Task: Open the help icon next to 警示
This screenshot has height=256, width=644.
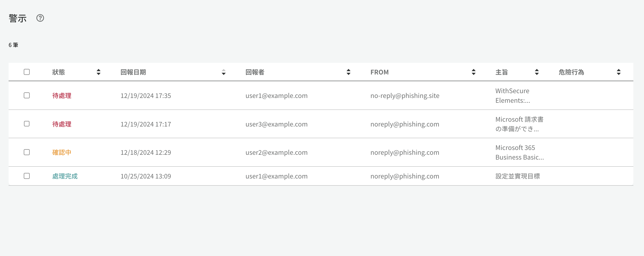Action: [40, 18]
